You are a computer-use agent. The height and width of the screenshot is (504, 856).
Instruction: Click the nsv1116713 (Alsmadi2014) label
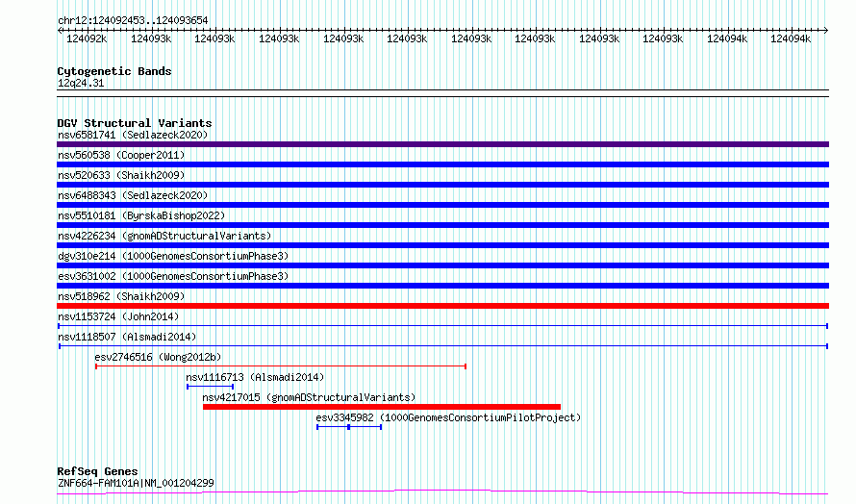pyautogui.click(x=255, y=377)
